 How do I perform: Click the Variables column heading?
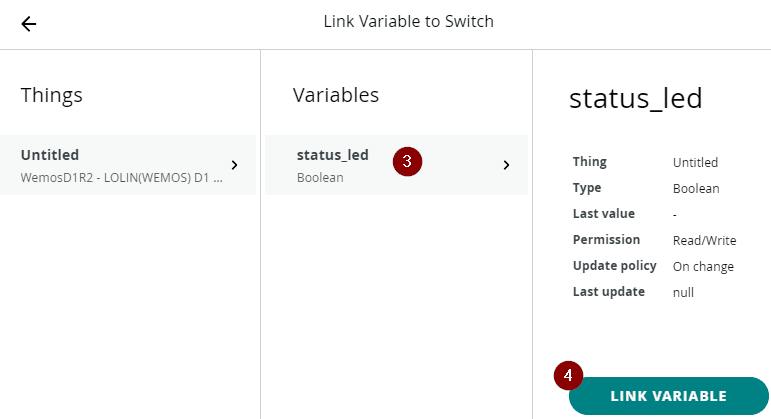tap(335, 95)
